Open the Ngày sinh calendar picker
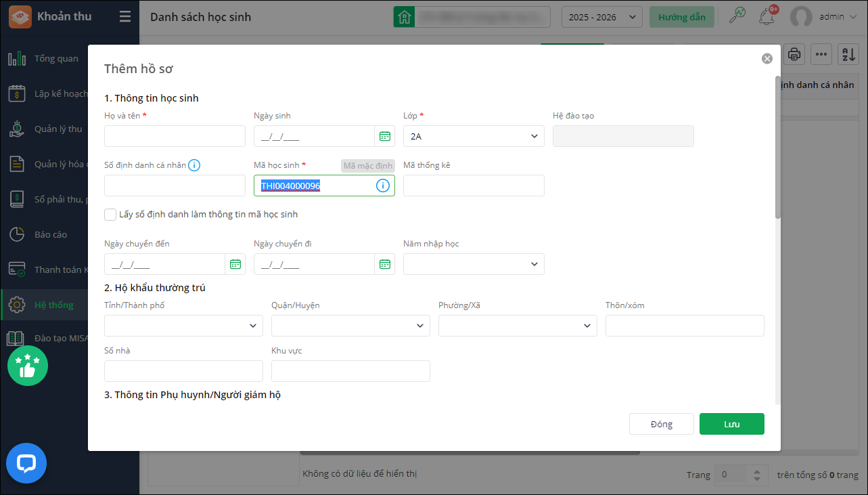The image size is (868, 495). click(385, 136)
